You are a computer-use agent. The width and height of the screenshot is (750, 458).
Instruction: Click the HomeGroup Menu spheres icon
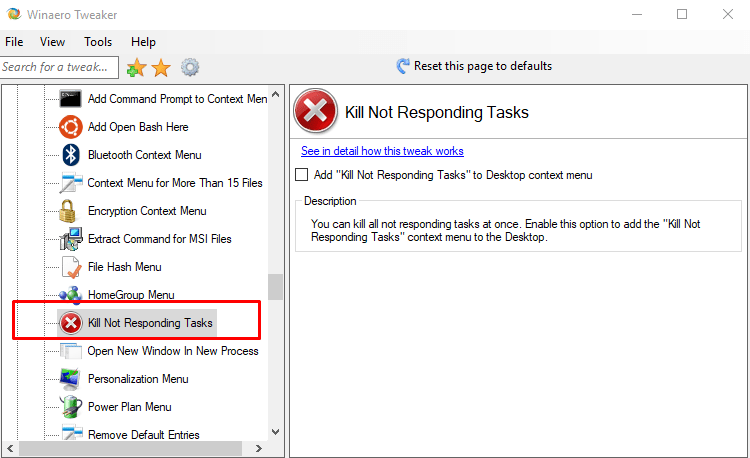[x=71, y=294]
